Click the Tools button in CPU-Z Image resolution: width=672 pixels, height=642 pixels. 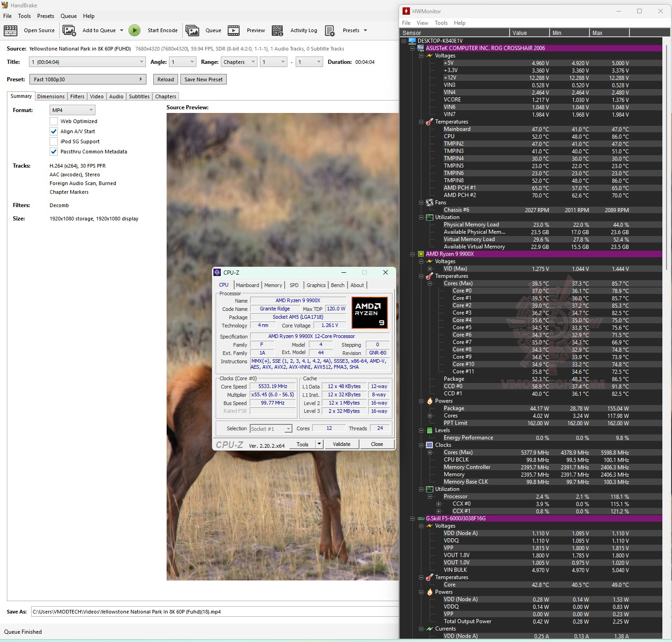click(302, 444)
